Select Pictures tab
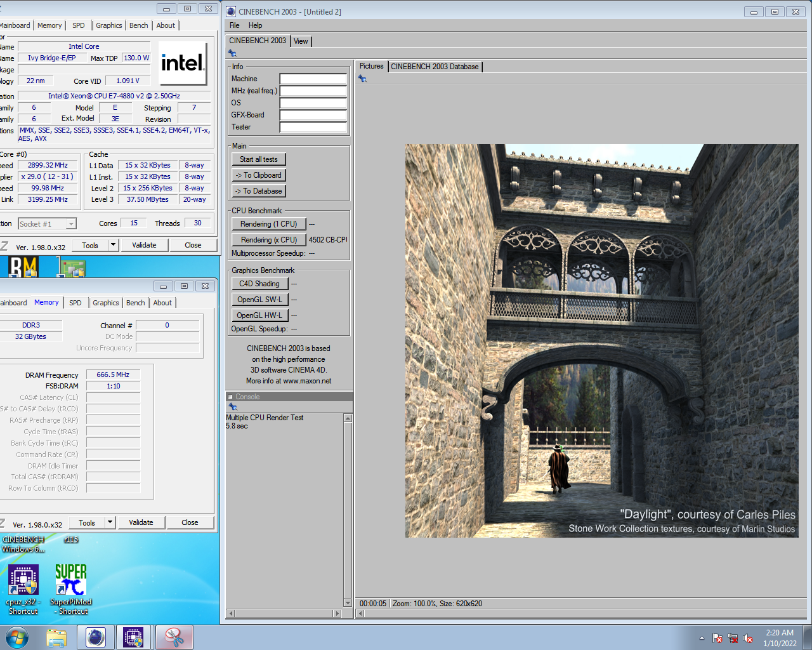The width and height of the screenshot is (812, 650). pos(371,66)
